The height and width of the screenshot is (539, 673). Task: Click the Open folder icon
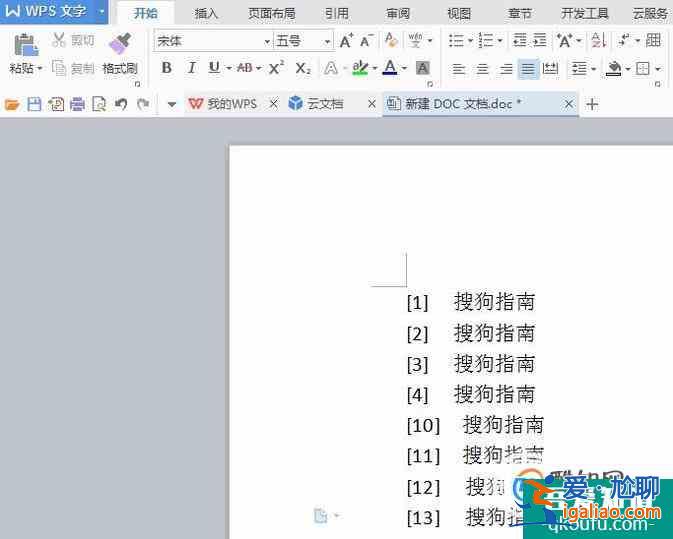pyautogui.click(x=12, y=104)
